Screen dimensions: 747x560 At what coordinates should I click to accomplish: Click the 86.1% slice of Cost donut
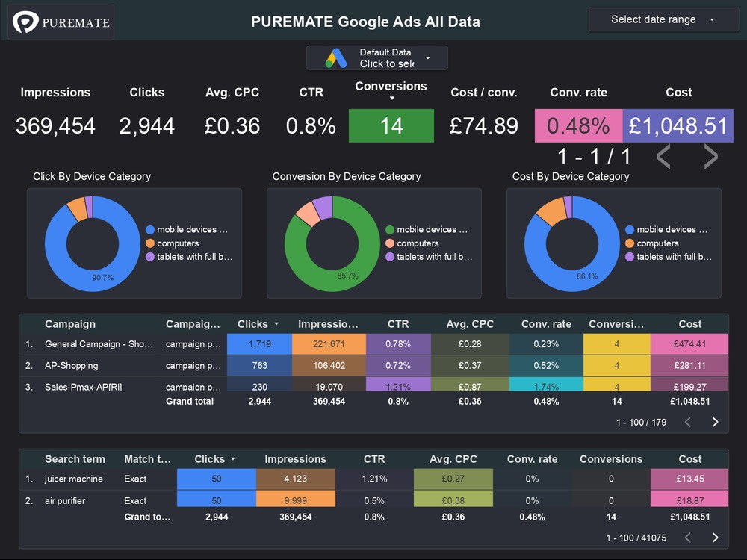587,276
